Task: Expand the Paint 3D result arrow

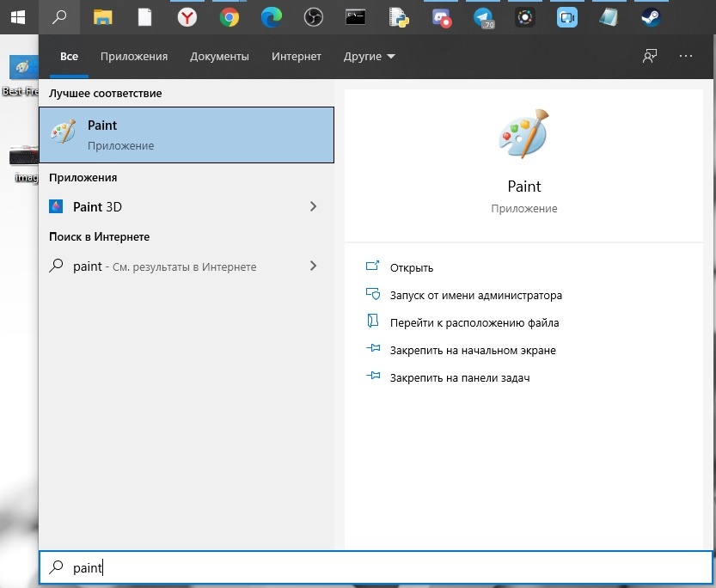Action: point(313,206)
